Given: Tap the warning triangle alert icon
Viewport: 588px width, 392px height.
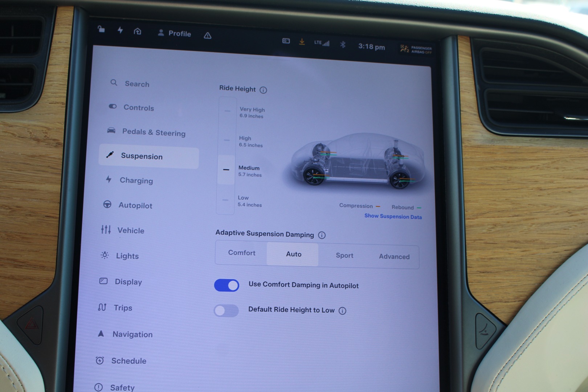Looking at the screenshot, I should click(208, 35).
